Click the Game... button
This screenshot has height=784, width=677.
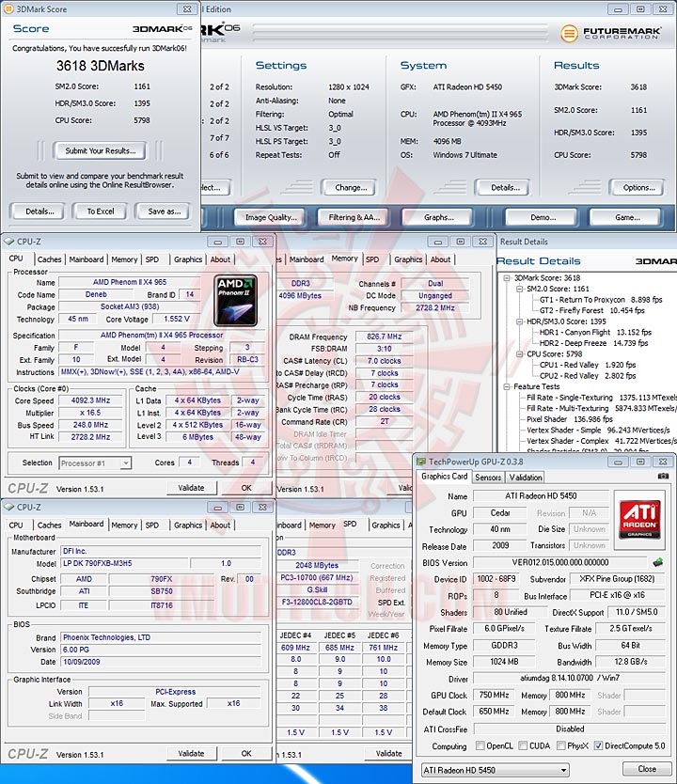(x=627, y=217)
